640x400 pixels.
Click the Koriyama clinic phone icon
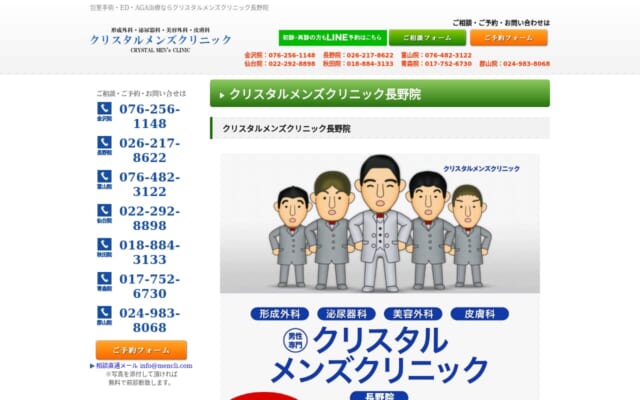(x=104, y=315)
